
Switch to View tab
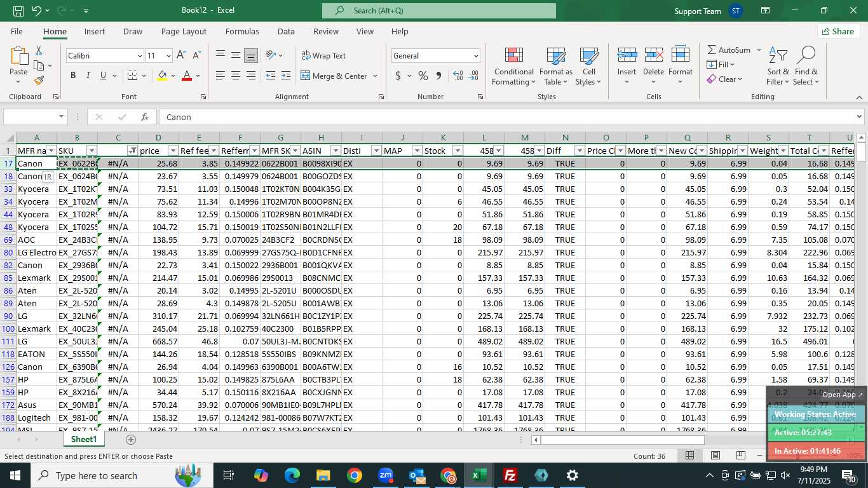pyautogui.click(x=365, y=31)
